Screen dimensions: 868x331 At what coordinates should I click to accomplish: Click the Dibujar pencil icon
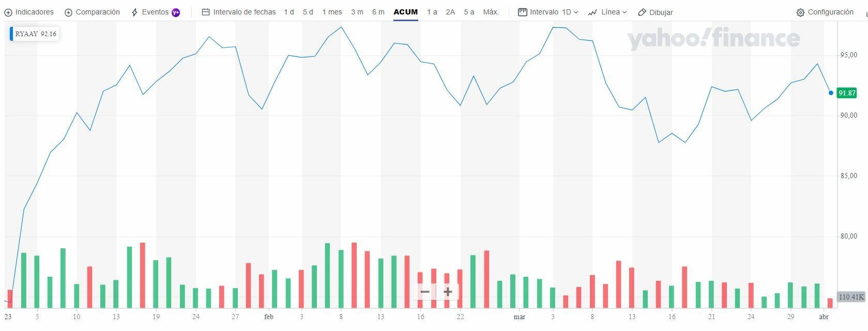click(642, 12)
